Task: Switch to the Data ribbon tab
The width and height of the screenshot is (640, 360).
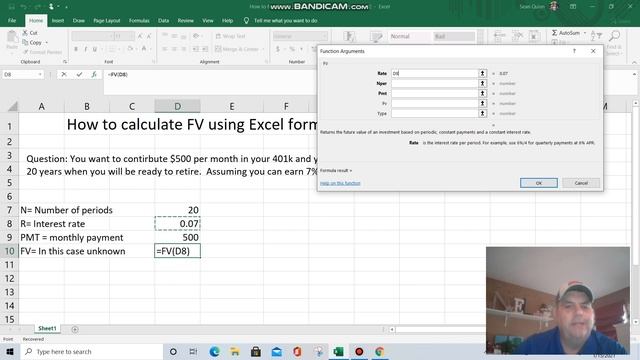Action: click(x=163, y=20)
